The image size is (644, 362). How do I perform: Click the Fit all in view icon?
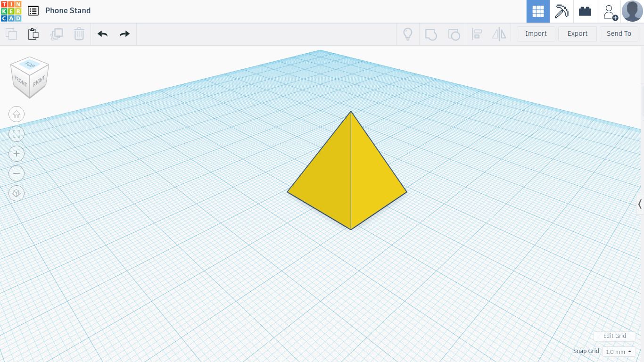[17, 134]
